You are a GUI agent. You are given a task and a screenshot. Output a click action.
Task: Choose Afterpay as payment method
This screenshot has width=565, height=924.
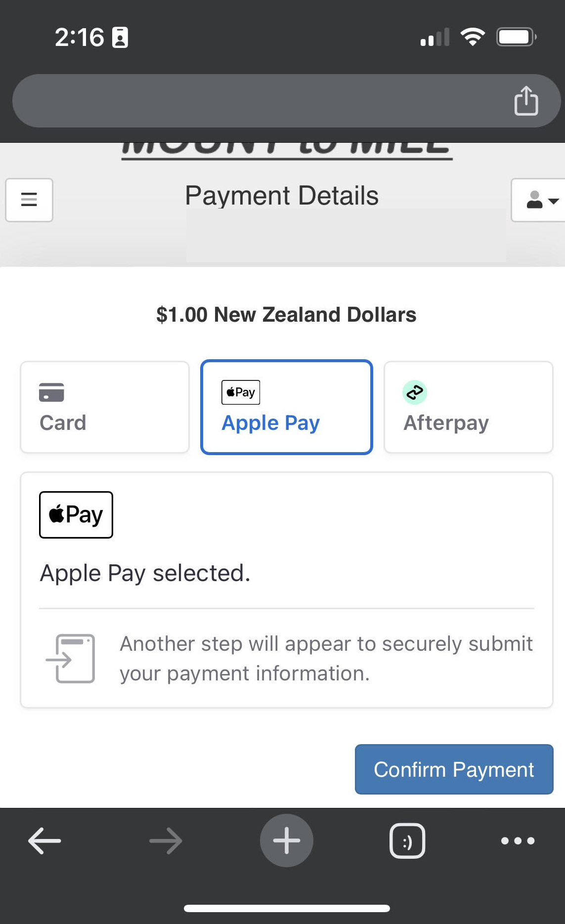point(468,407)
